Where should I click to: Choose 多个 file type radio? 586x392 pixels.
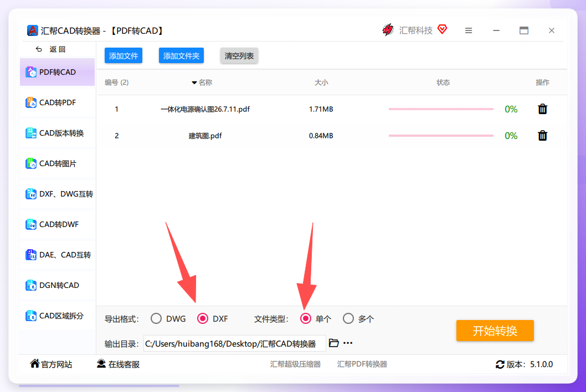click(348, 318)
